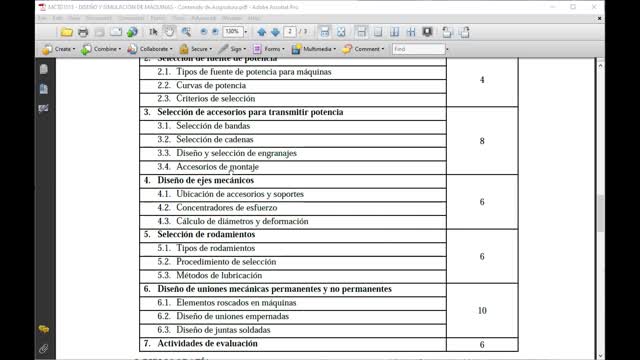The image size is (640, 360).
Task: Rotate view counterclockwise icon
Action: click(447, 32)
